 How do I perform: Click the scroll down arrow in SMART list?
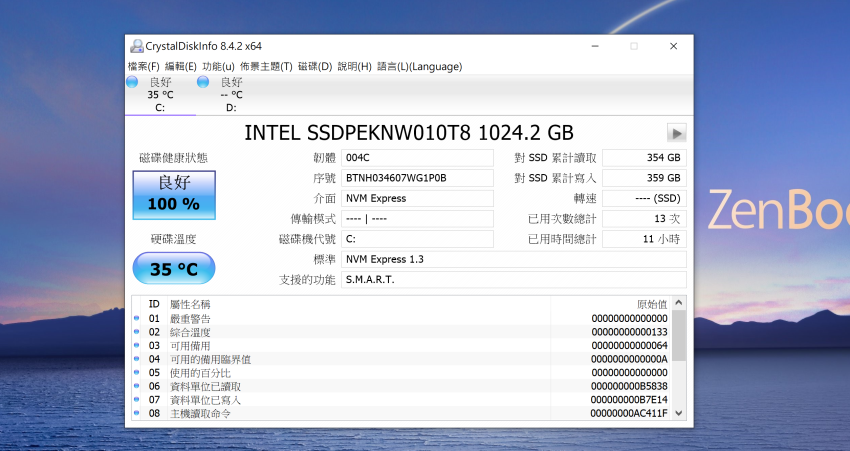click(679, 413)
